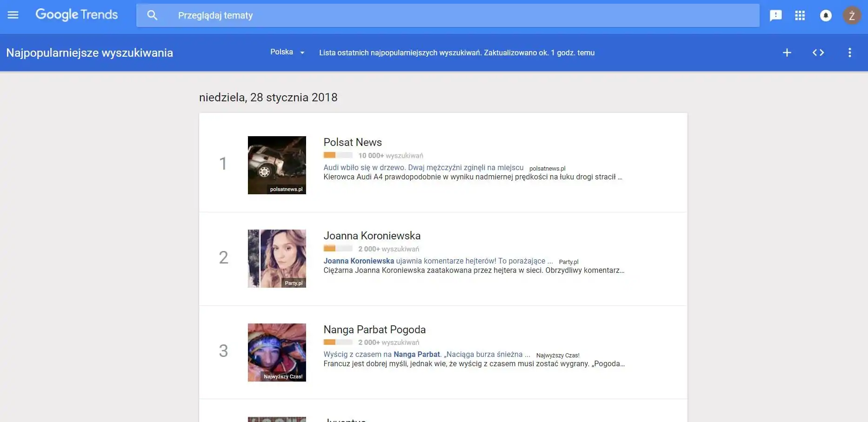This screenshot has height=422, width=868.
Task: Click snippet 'Kierowca Audi A4 prawdopodobnie'
Action: [x=473, y=177]
